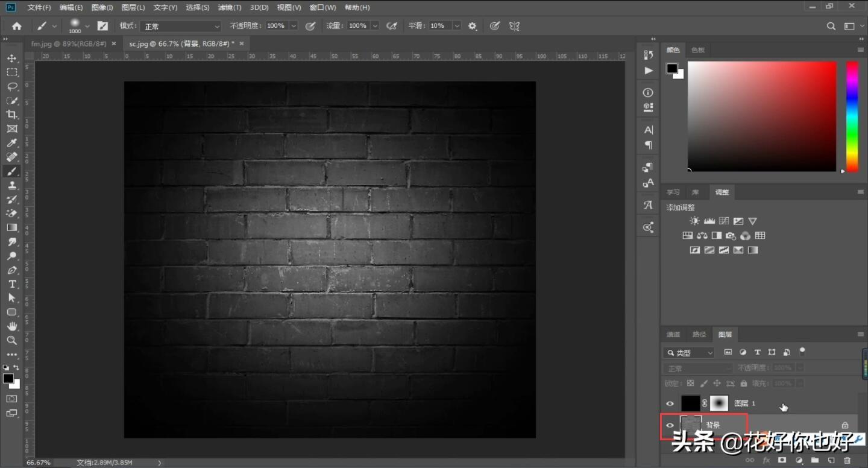Select the Zoom tool in toolbar
The width and height of the screenshot is (868, 468).
[11, 341]
